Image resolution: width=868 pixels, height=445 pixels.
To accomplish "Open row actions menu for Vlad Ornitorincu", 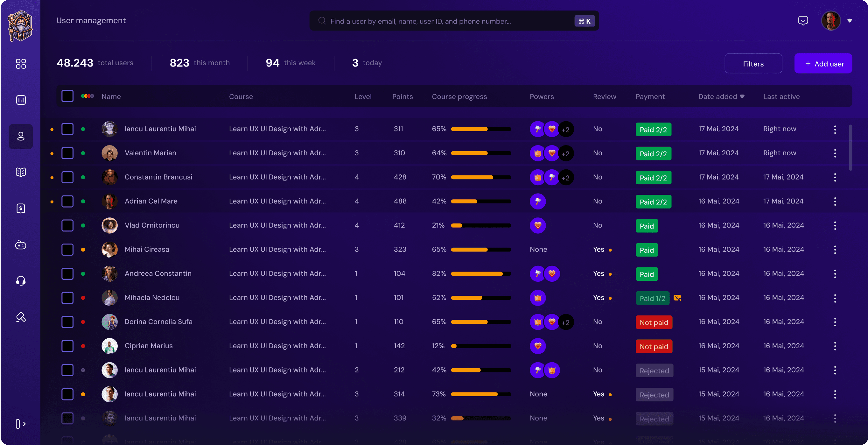I will 835,226.
